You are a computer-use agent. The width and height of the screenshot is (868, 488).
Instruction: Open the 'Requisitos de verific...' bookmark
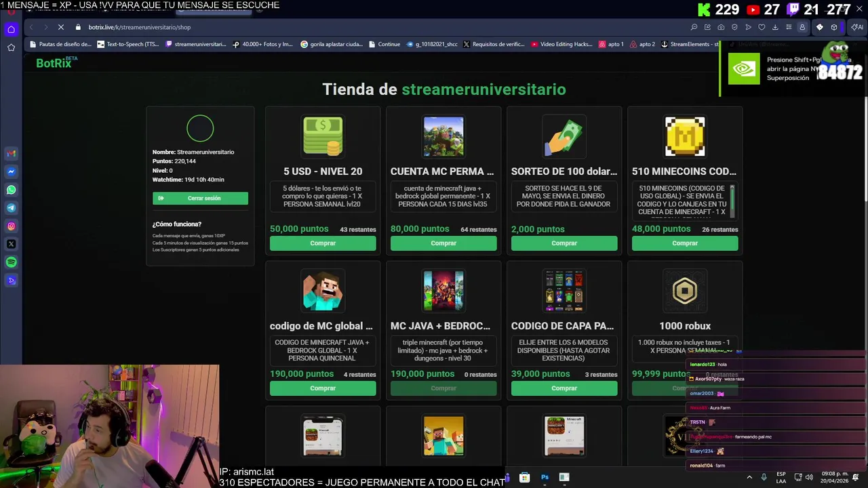pyautogui.click(x=494, y=44)
